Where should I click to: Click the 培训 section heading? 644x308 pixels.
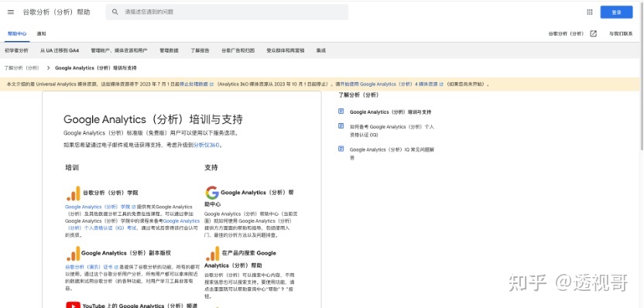(72, 168)
